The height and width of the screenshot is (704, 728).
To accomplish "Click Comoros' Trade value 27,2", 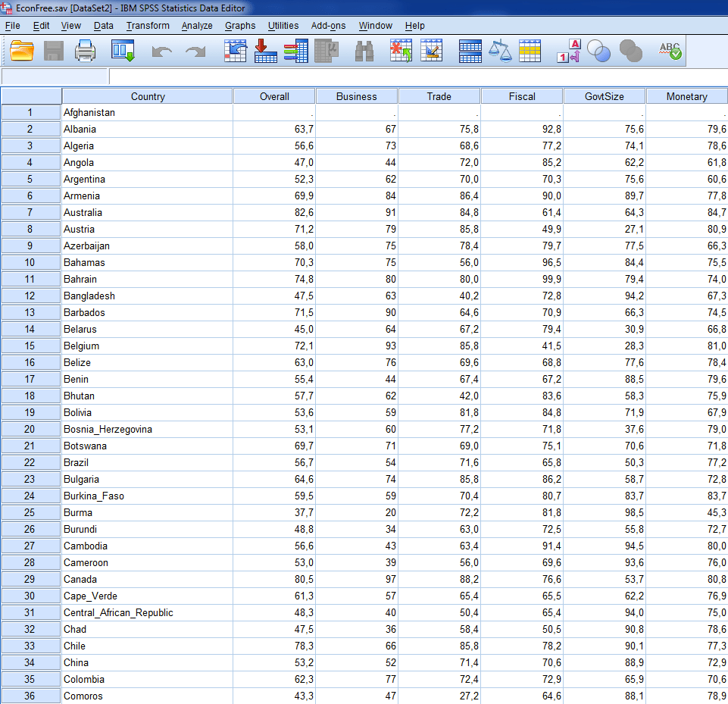I will click(x=439, y=696).
